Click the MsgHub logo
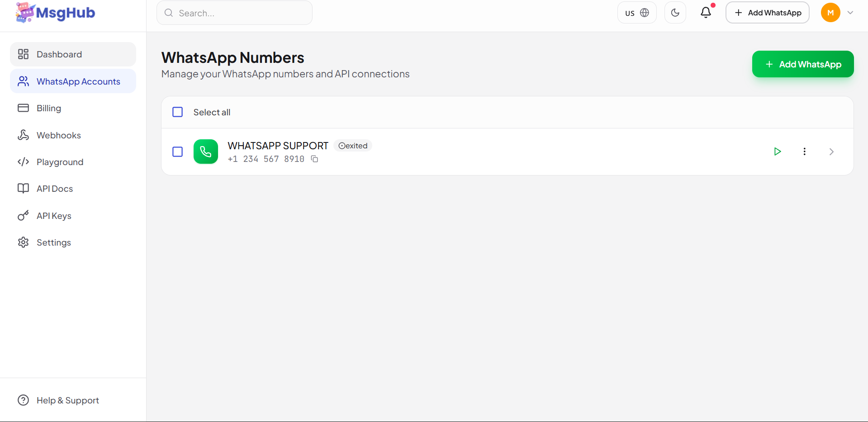Screen dimensions: 868x422 55,13
